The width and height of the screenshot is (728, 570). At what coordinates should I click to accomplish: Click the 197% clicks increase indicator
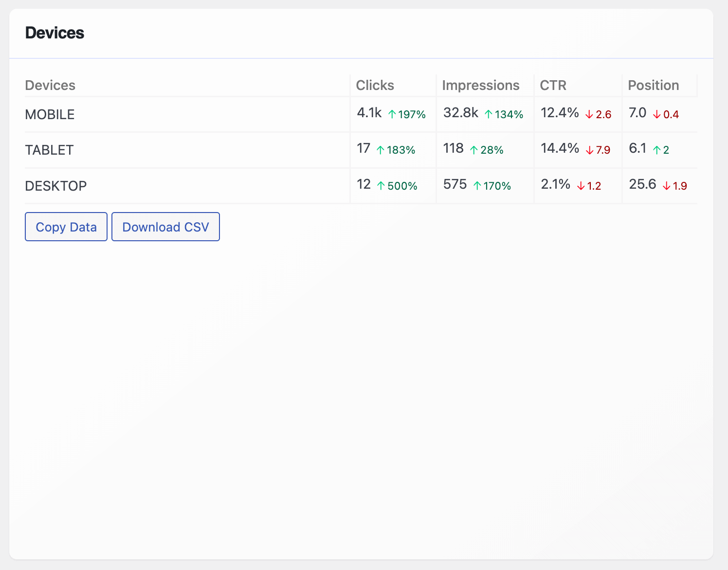tap(407, 114)
